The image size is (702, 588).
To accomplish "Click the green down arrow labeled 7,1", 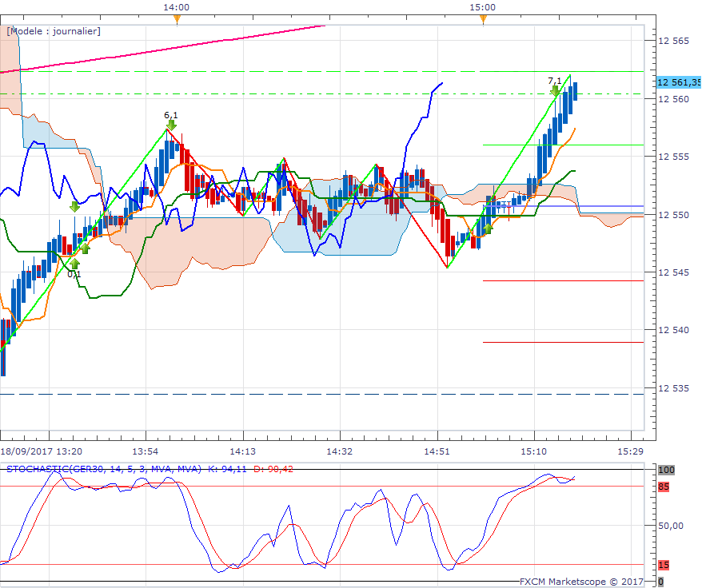I will pos(555,91).
